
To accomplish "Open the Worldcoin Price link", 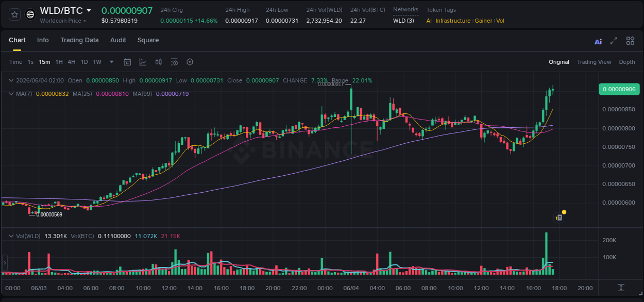I will click(63, 21).
